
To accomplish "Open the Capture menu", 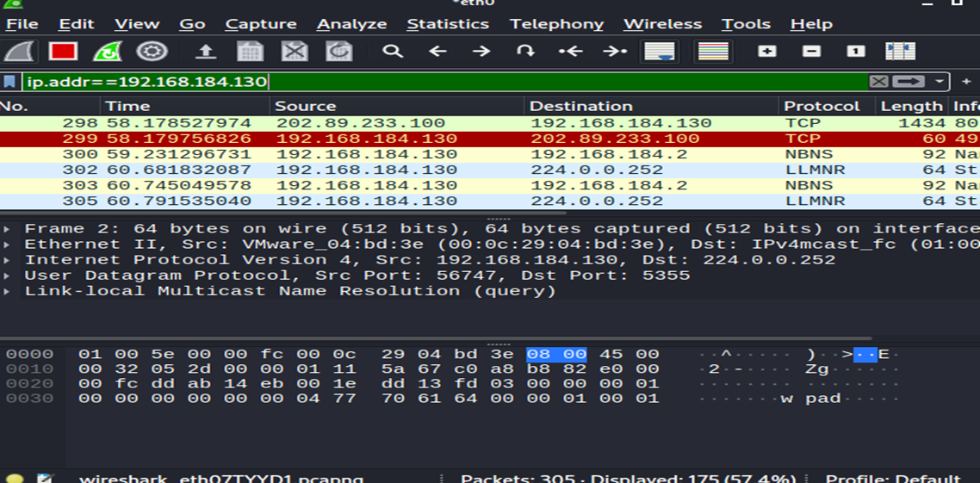I will click(261, 24).
